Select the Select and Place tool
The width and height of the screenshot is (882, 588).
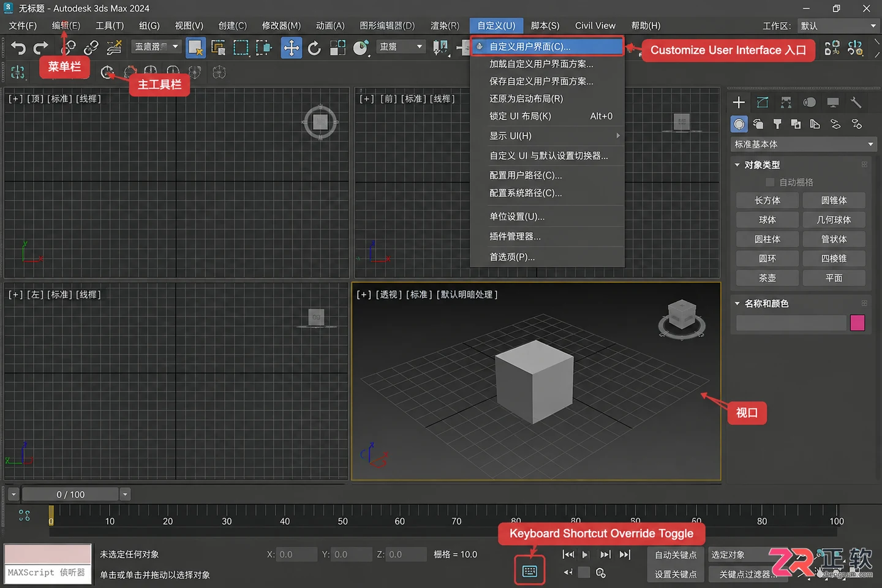coord(361,48)
